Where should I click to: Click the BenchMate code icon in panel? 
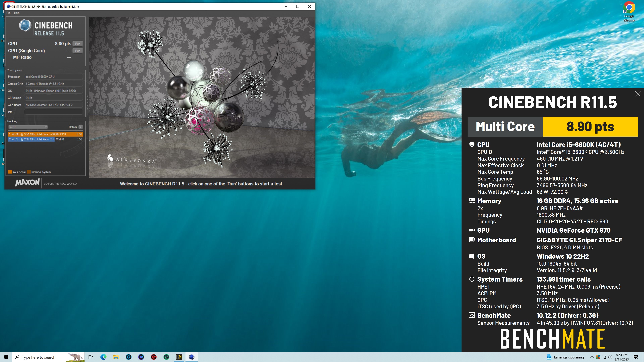(x=472, y=315)
